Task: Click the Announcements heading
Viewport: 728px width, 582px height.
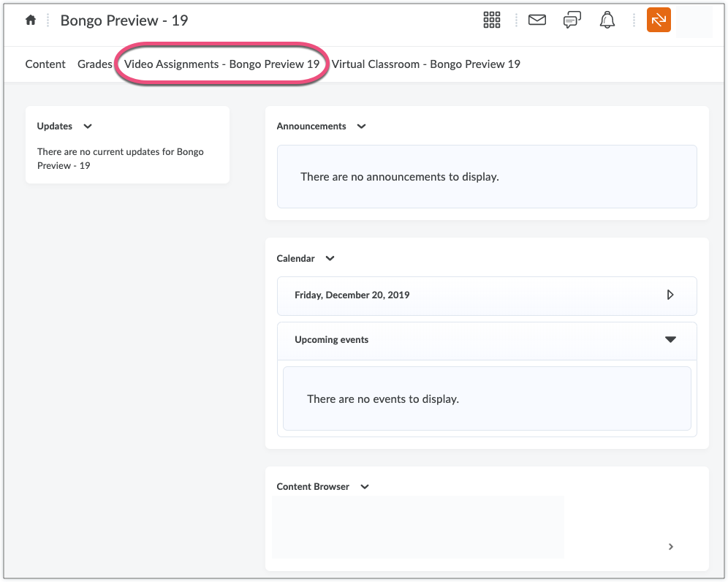Action: pos(311,126)
